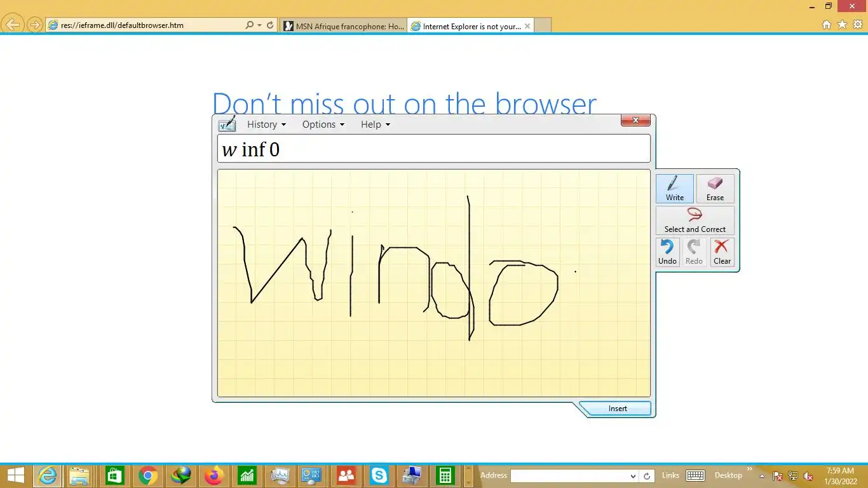Expand the Desktop toolbar chevron
The height and width of the screenshot is (488, 868).
point(749,470)
